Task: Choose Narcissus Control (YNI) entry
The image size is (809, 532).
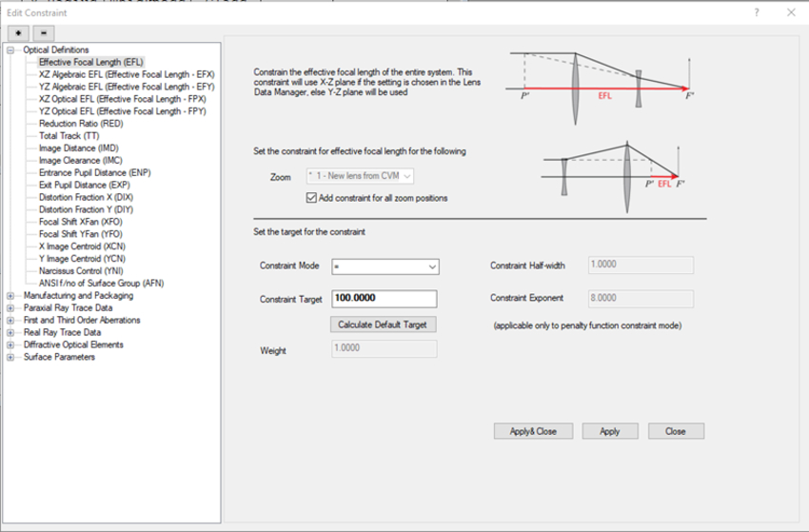Action: click(x=82, y=271)
